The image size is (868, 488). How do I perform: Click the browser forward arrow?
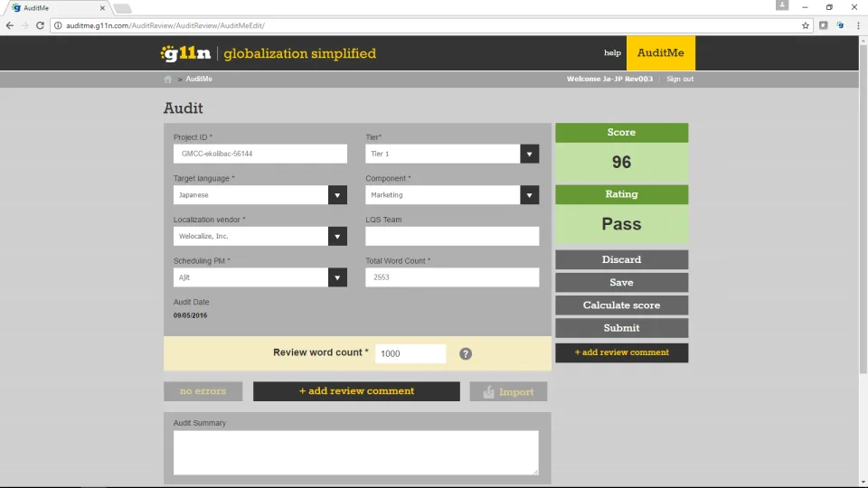pos(25,25)
